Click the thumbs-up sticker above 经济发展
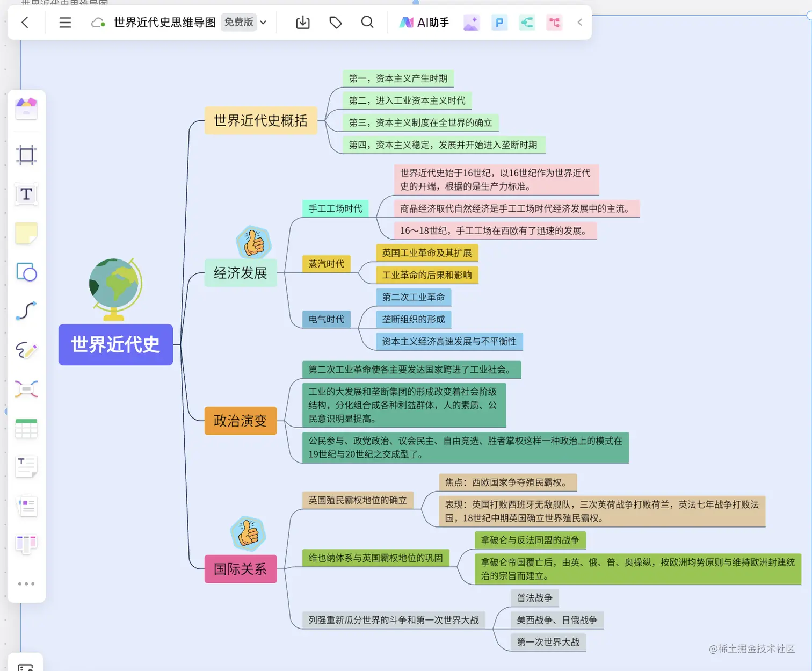The height and width of the screenshot is (671, 812). pyautogui.click(x=253, y=242)
